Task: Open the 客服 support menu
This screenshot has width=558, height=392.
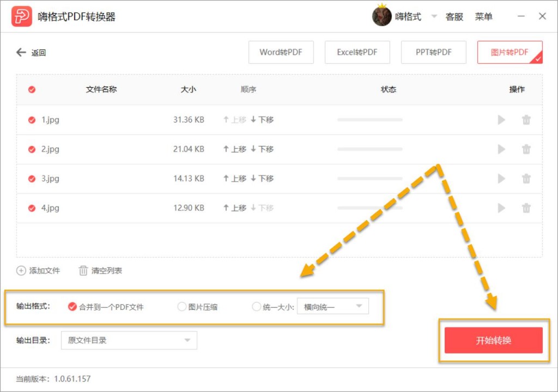Action: (454, 17)
